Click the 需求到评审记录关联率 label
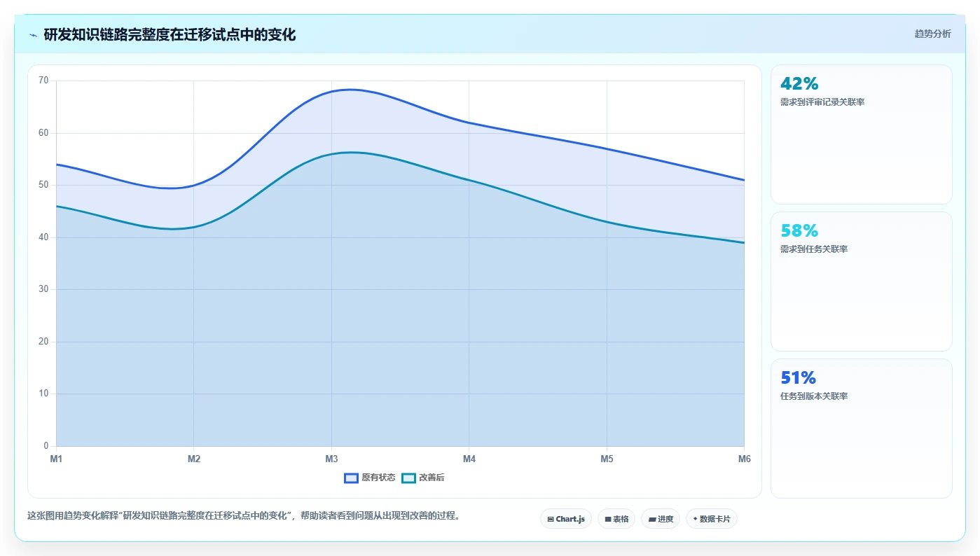Viewport: 980px width, 556px height. (822, 102)
